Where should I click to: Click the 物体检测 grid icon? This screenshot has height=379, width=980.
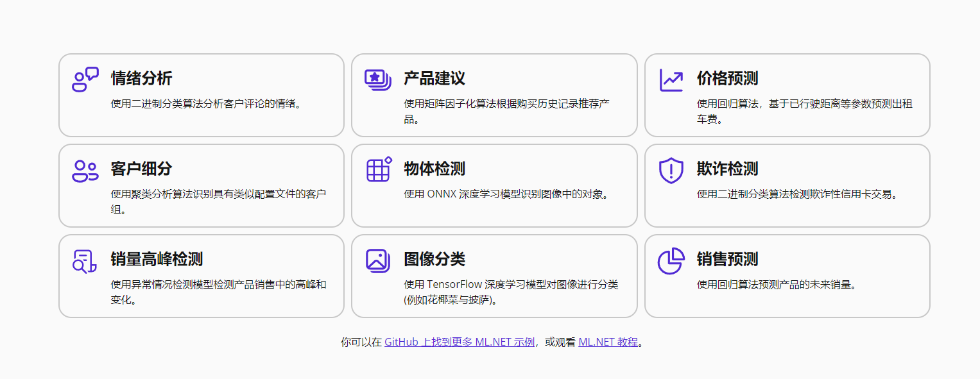(x=377, y=170)
